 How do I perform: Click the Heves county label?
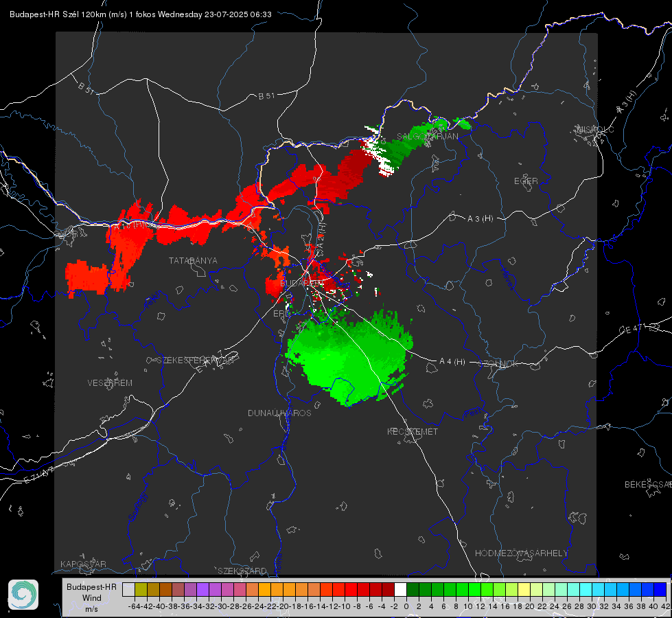[507, 279]
